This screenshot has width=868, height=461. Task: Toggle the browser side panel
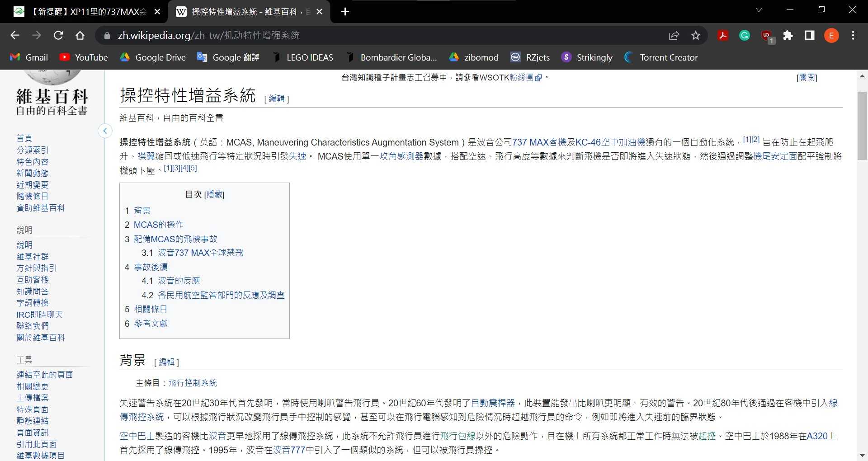[x=810, y=35]
